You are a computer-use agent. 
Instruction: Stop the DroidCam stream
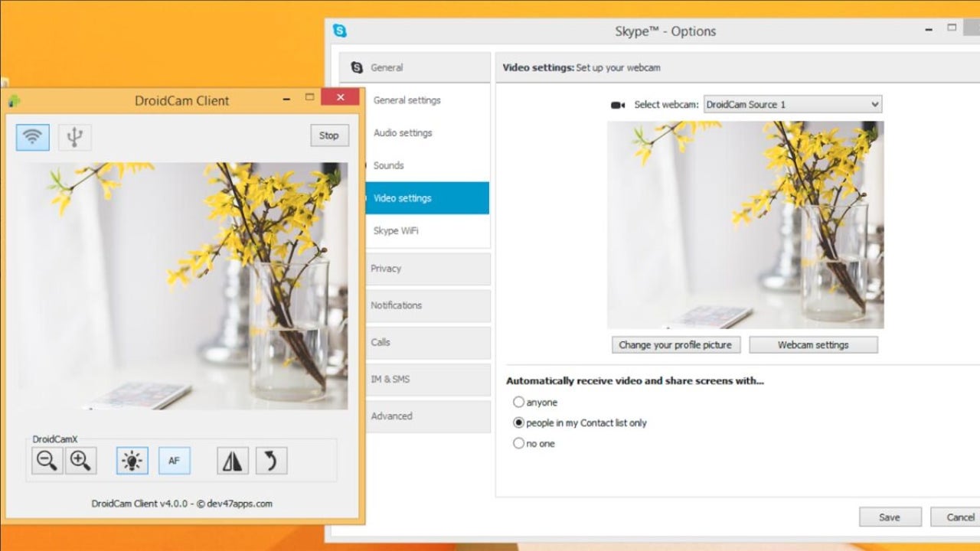pos(329,135)
